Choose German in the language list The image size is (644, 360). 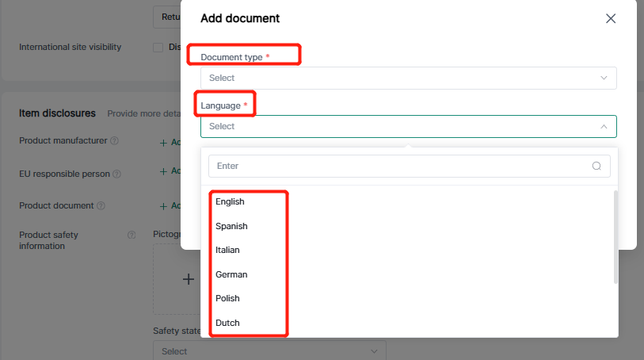[x=231, y=274]
